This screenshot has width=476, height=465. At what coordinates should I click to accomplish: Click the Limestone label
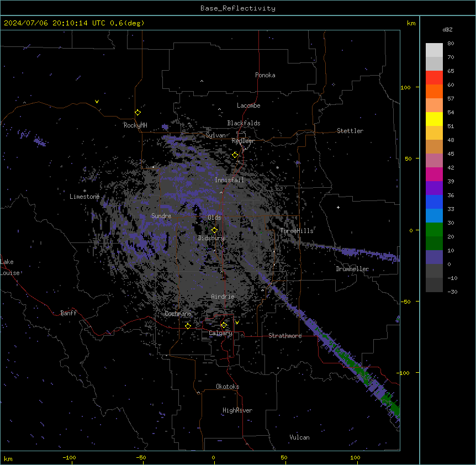tap(84, 197)
